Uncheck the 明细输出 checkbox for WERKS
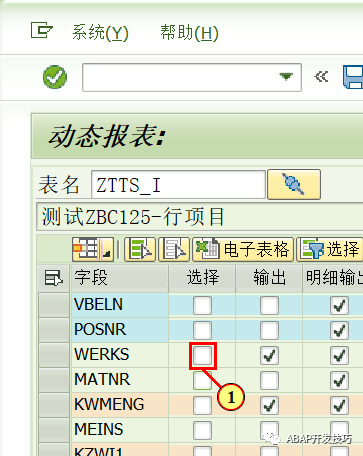This screenshot has height=456, width=363. click(x=339, y=355)
